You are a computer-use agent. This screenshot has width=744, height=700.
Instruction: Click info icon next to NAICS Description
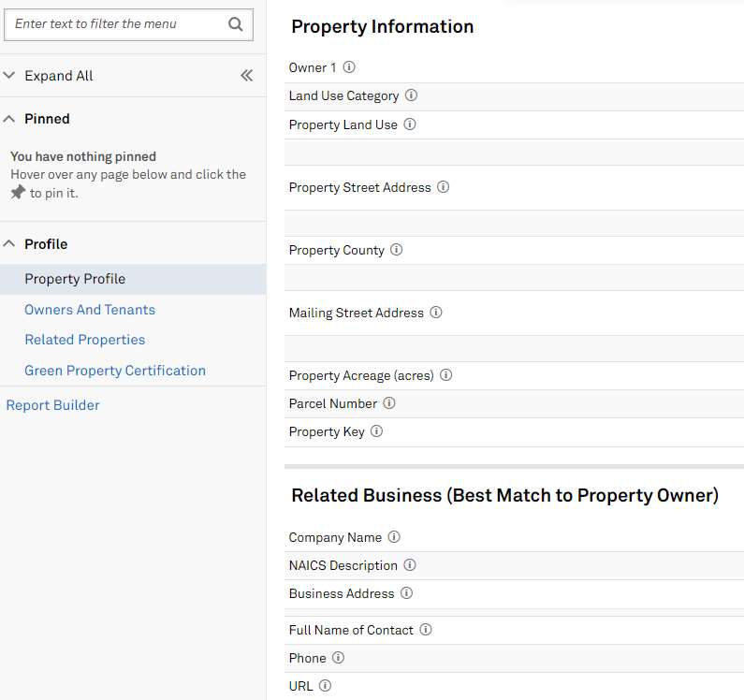[410, 565]
